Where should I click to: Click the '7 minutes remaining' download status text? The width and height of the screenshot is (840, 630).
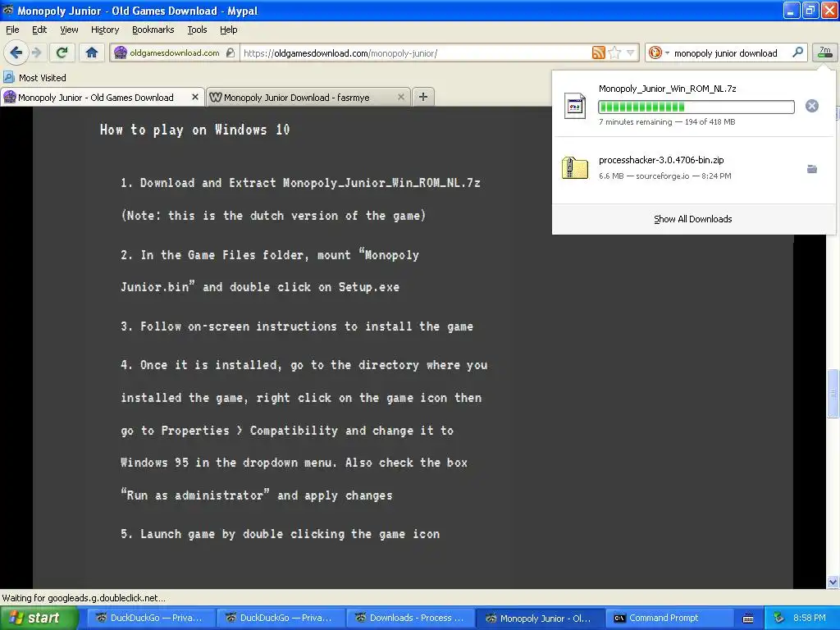(636, 122)
